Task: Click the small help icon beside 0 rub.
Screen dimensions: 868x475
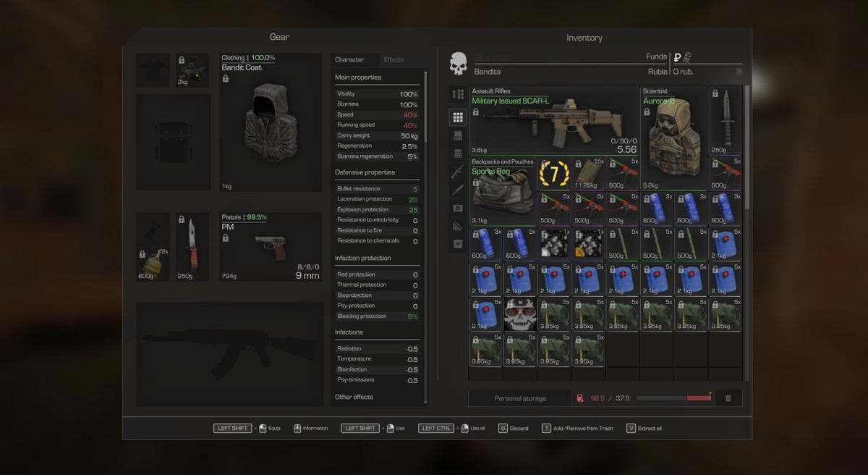Action: (739, 72)
